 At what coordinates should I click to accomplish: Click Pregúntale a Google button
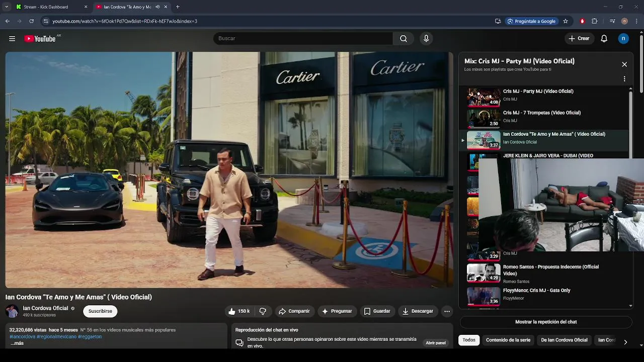pyautogui.click(x=531, y=21)
